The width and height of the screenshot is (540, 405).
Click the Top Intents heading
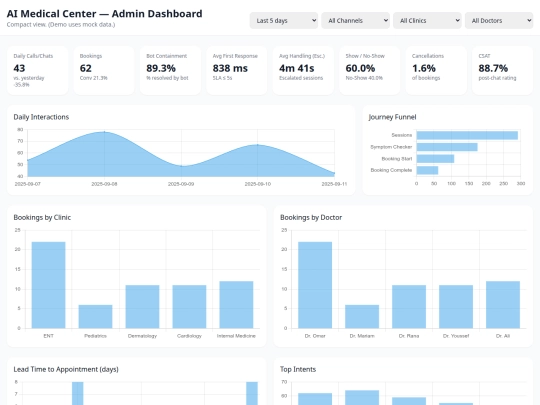tap(298, 370)
